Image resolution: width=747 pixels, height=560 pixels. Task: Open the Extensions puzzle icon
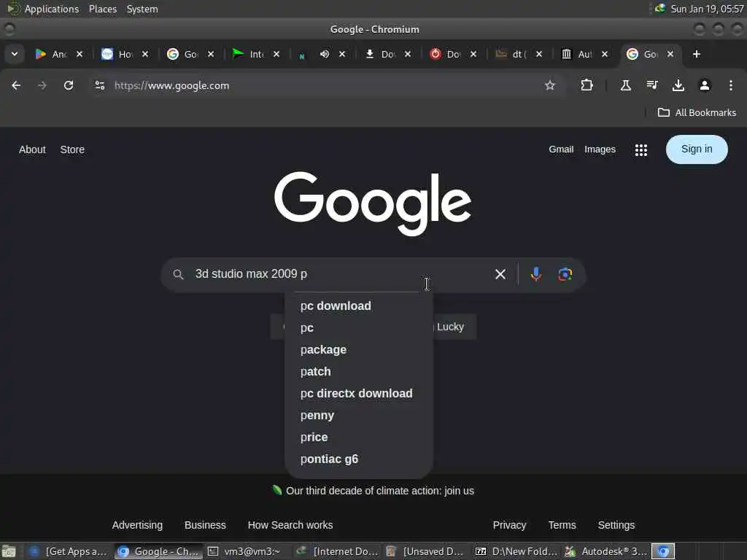pos(587,85)
